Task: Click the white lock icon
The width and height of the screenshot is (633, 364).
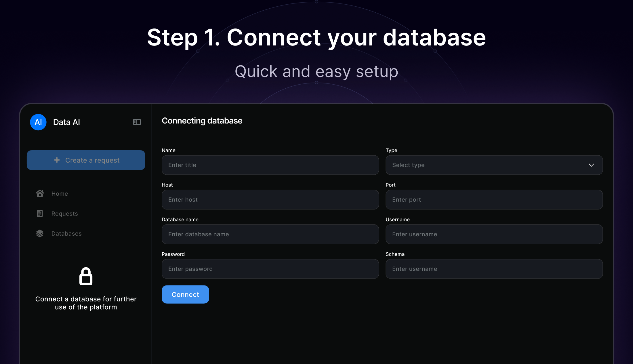Action: [x=86, y=277]
